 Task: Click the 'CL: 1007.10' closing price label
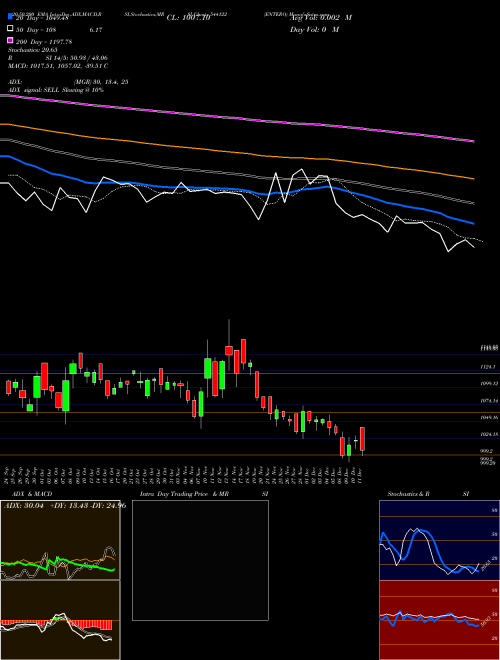pyautogui.click(x=189, y=18)
